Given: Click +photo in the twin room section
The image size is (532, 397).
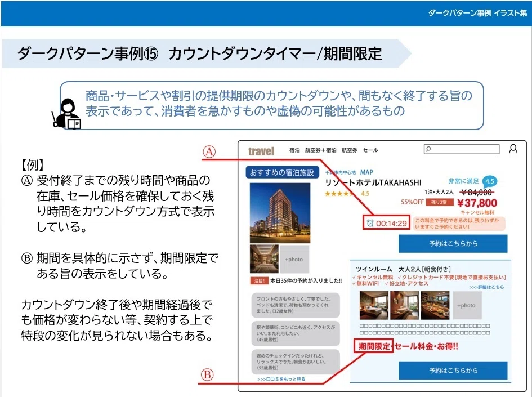Looking at the screenshot, I should pyautogui.click(x=467, y=305).
